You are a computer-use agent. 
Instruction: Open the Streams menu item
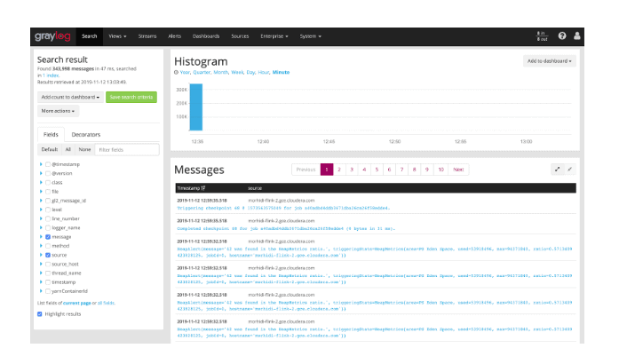(147, 36)
